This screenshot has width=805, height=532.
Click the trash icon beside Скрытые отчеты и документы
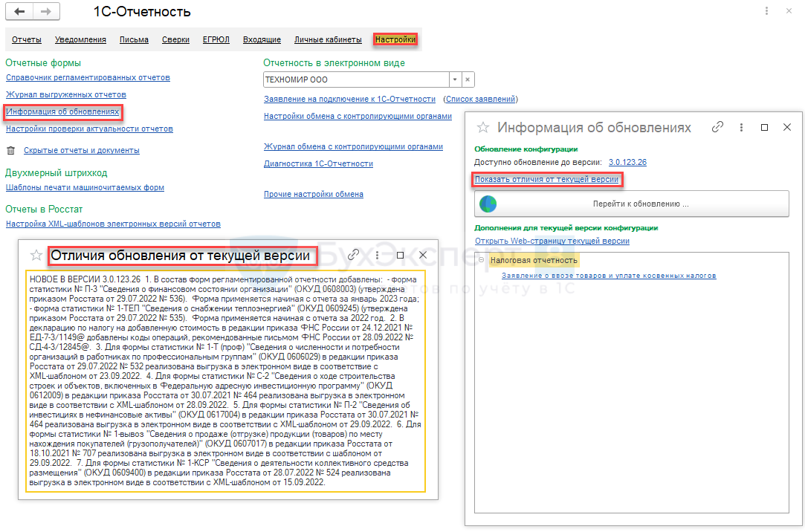tap(11, 150)
